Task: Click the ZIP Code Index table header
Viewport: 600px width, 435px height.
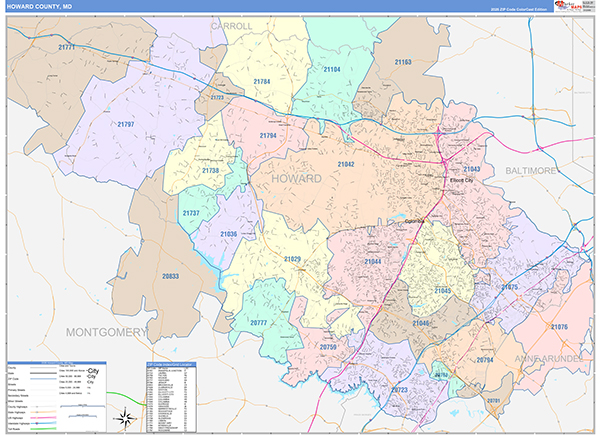Action: pyautogui.click(x=171, y=364)
